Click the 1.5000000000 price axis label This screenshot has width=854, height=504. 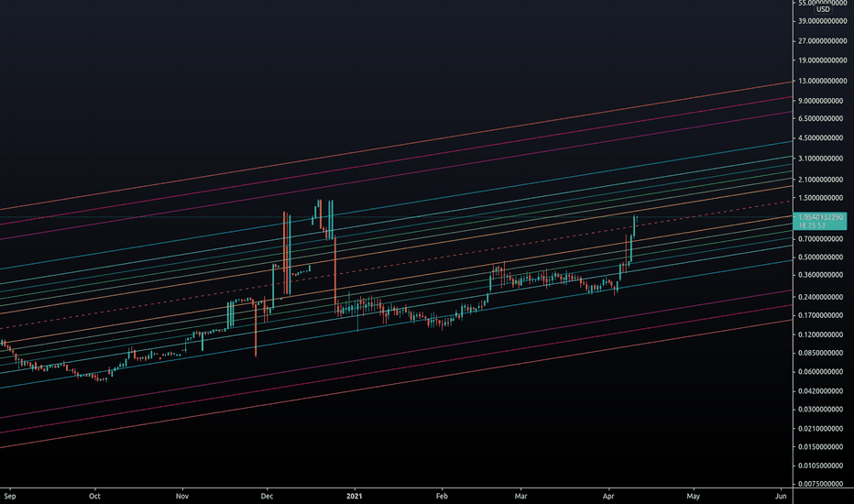point(821,198)
